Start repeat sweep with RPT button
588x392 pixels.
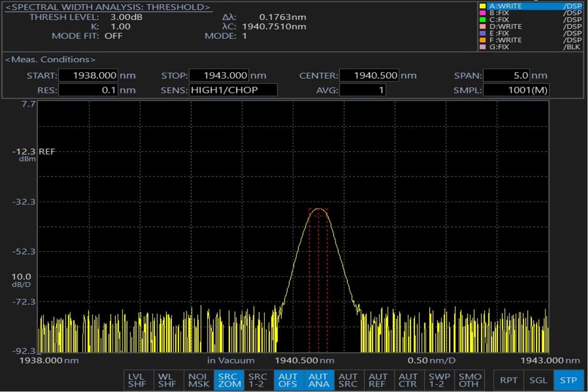[508, 380]
